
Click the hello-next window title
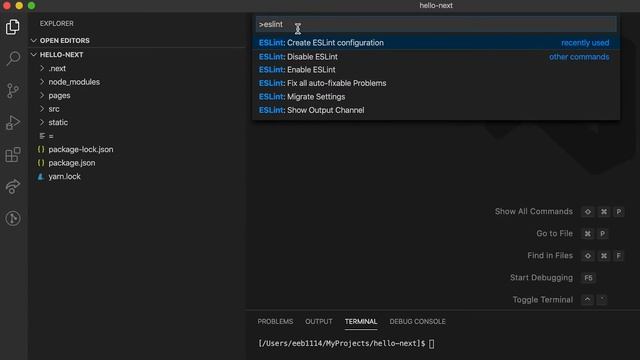click(x=436, y=6)
